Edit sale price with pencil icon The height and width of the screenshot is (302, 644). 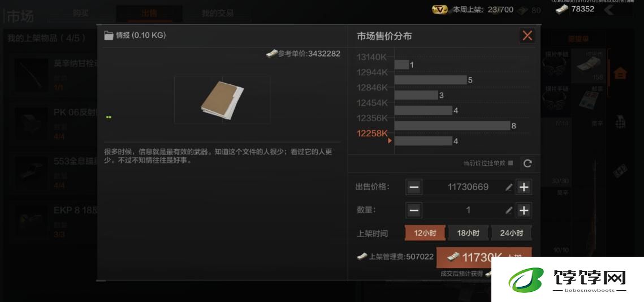click(x=509, y=187)
